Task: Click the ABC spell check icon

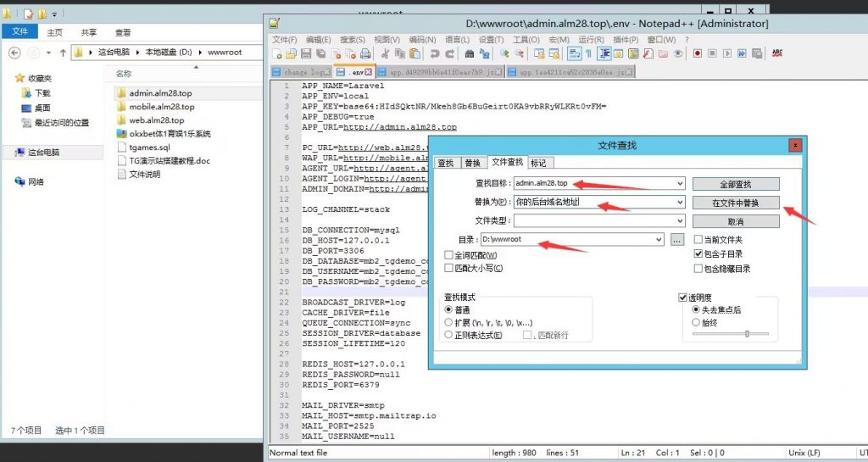Action: [x=777, y=53]
